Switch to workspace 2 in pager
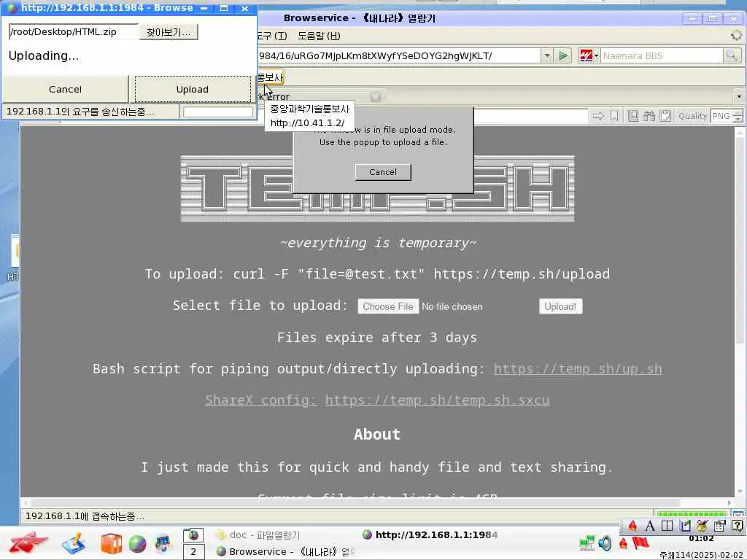747x560 pixels. (193, 552)
